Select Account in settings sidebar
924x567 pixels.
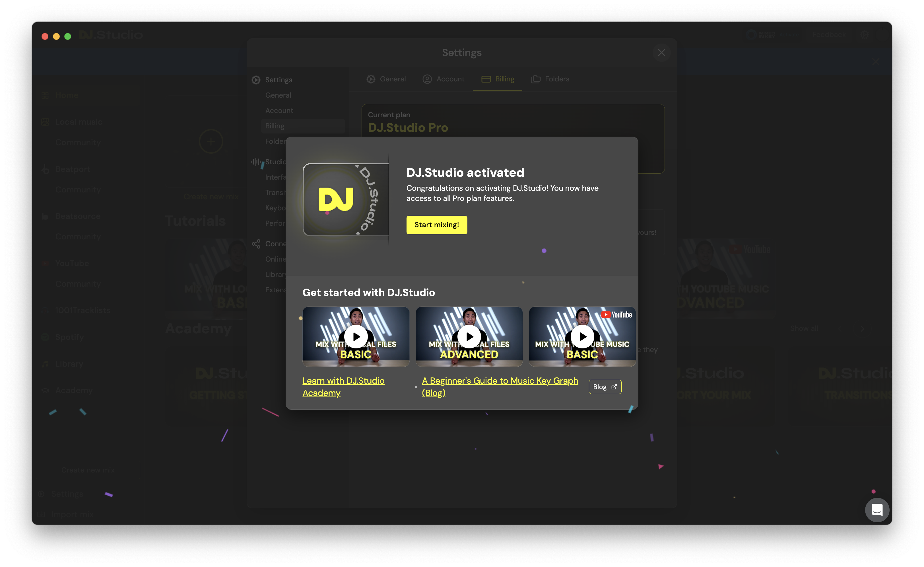click(x=279, y=111)
